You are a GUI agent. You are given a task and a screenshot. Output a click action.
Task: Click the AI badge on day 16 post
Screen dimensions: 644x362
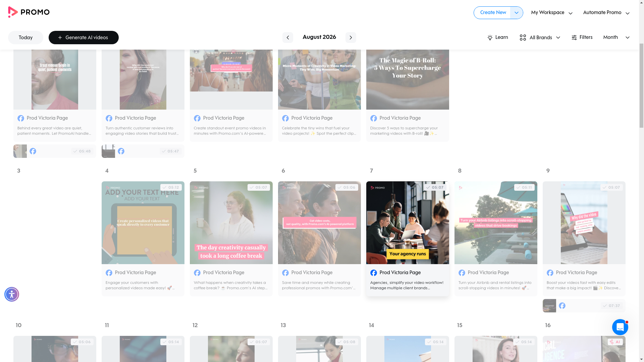(x=615, y=342)
